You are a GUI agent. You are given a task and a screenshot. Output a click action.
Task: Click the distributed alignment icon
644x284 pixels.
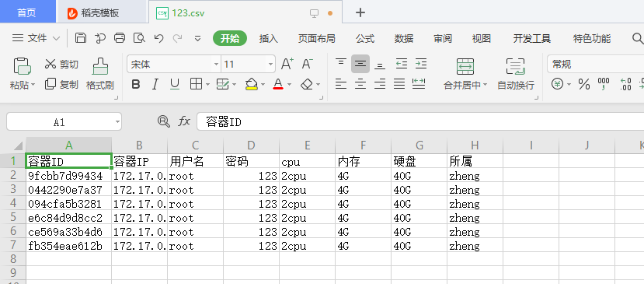click(419, 84)
